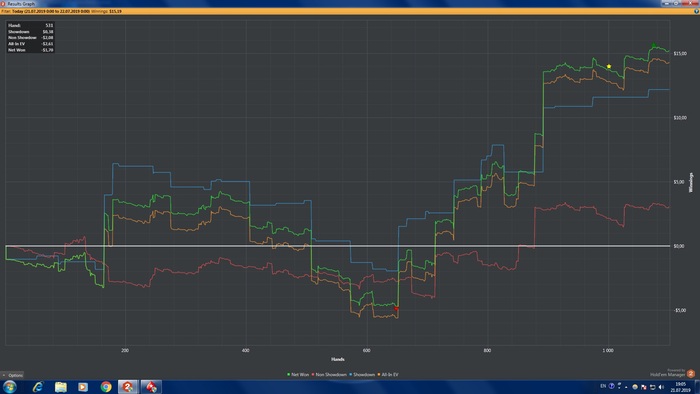Click the Winnings y-axis title
The image size is (700, 394).
[691, 182]
